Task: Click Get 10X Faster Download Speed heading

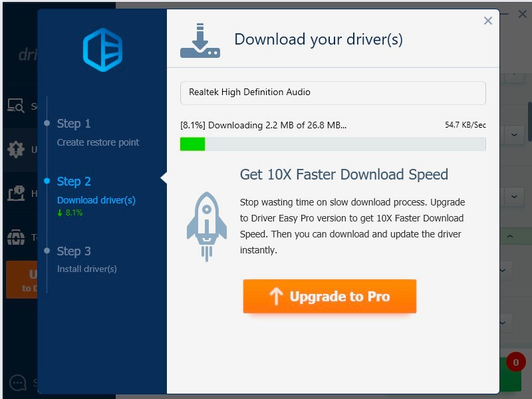Action: [x=344, y=174]
